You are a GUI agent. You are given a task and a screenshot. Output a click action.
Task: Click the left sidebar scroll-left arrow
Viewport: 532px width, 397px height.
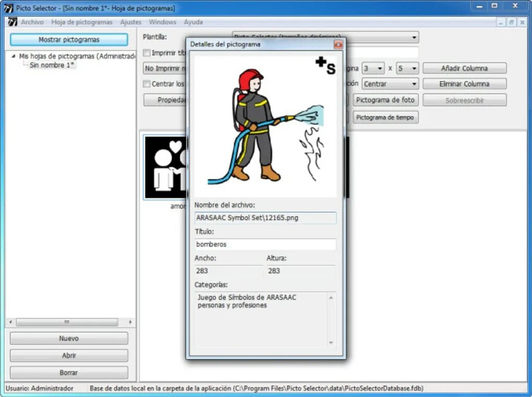11,322
